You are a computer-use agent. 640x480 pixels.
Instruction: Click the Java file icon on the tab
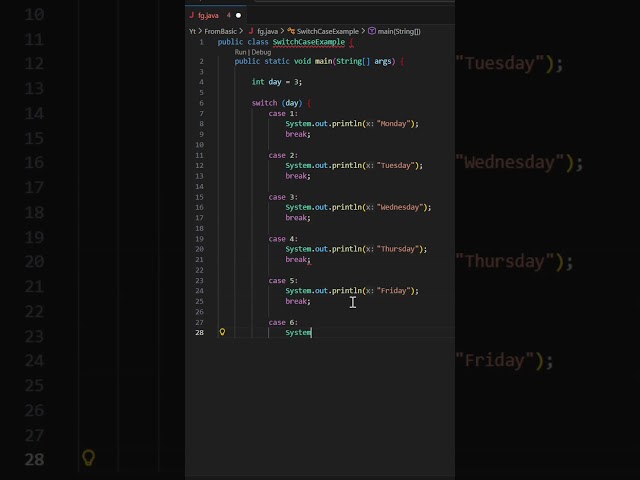click(x=191, y=16)
